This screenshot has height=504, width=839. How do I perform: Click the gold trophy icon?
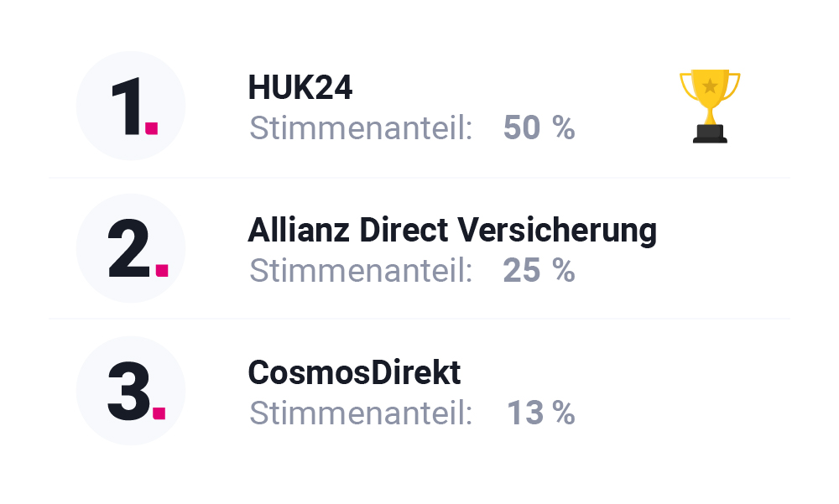[x=710, y=106]
